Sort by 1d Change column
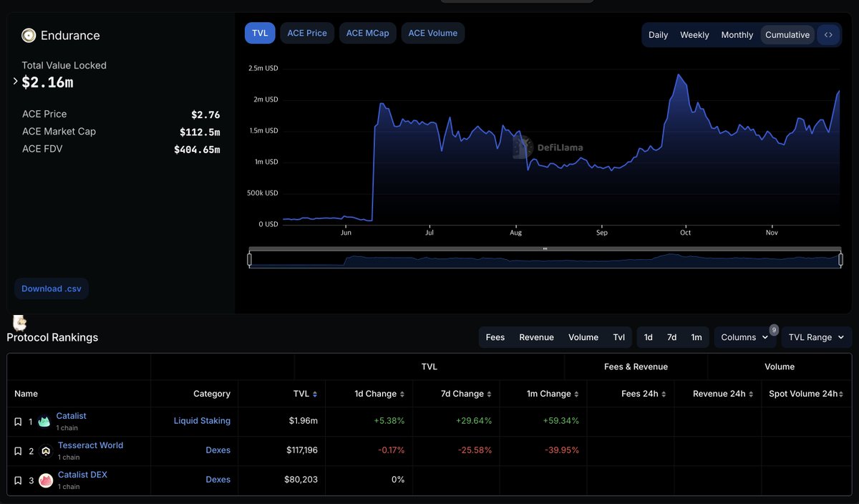The image size is (859, 504). pyautogui.click(x=402, y=394)
